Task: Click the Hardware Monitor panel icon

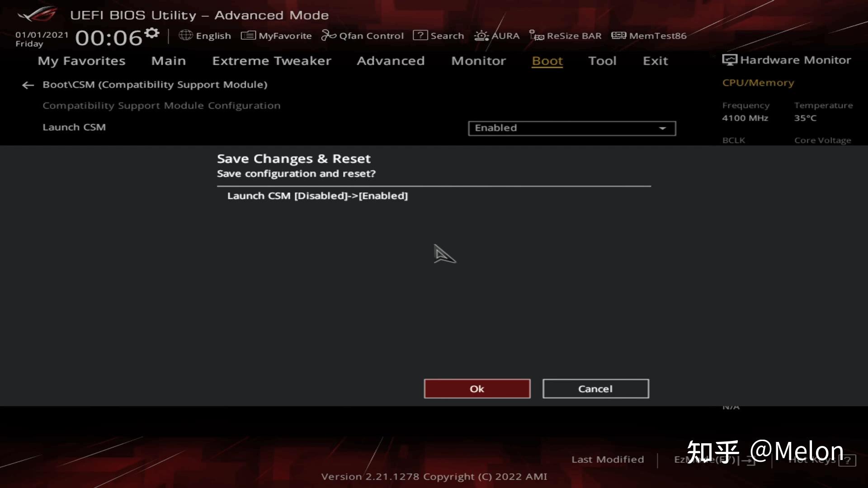Action: click(x=729, y=59)
